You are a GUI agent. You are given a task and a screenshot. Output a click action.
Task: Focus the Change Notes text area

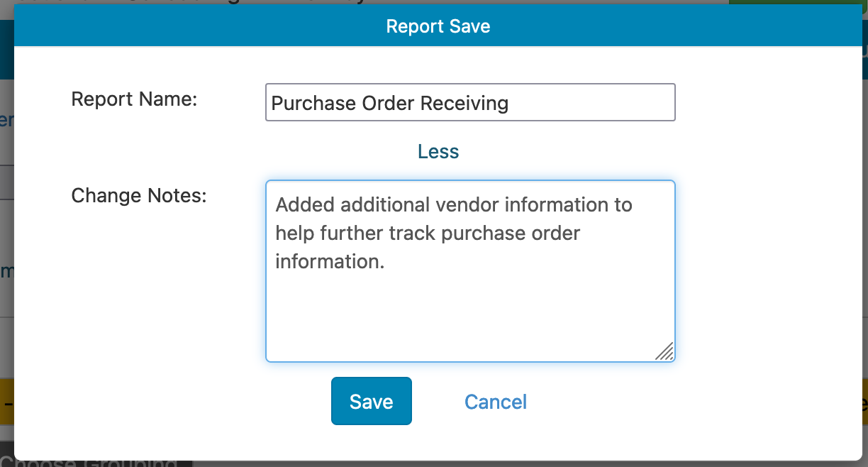(470, 271)
